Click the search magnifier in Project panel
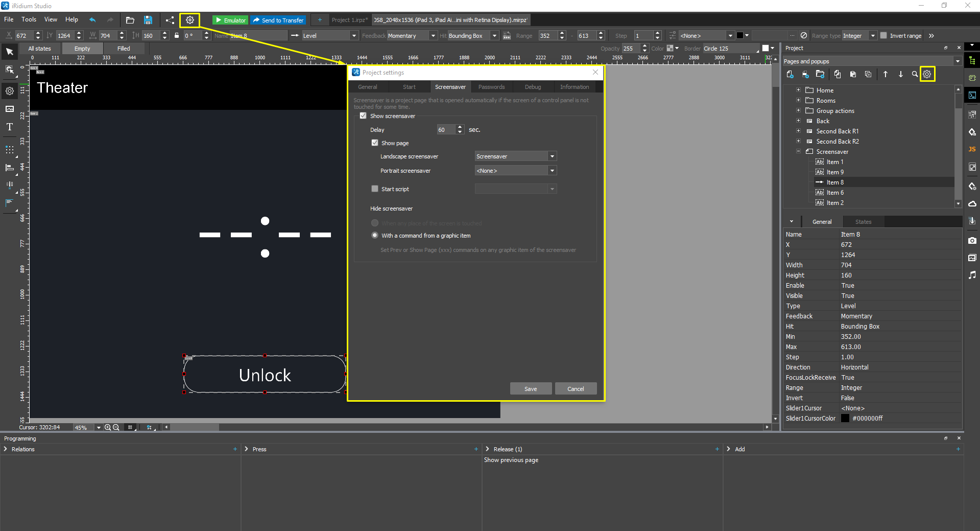The width and height of the screenshot is (980, 531). [915, 74]
